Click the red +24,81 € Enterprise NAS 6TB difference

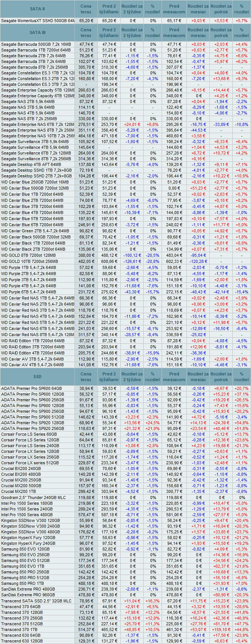(x=132, y=124)
